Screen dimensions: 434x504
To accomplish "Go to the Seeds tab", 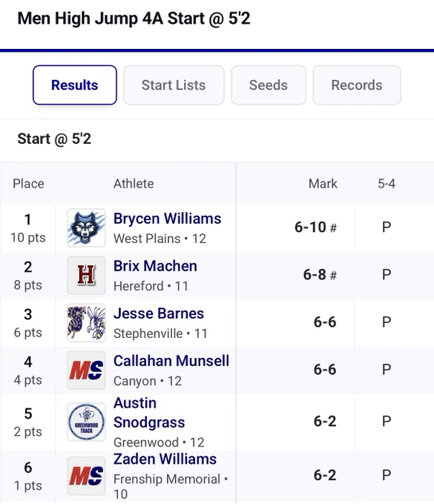I will coord(269,85).
